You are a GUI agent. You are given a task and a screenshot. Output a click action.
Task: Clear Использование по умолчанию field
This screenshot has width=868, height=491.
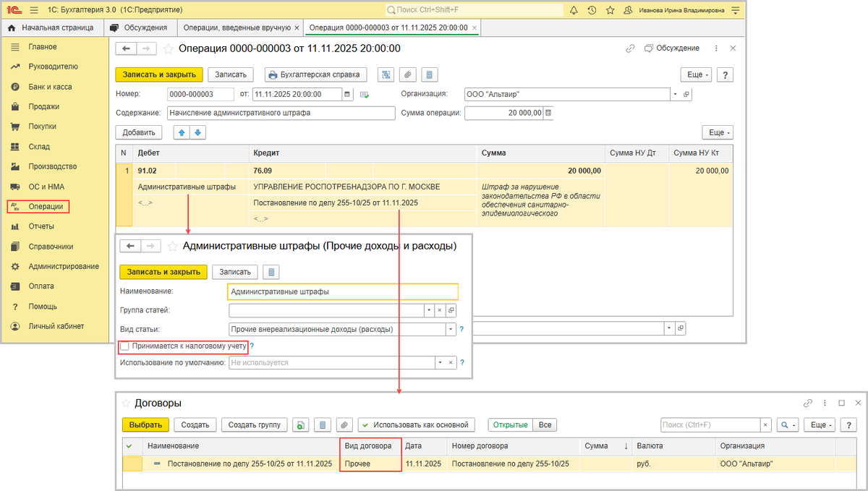point(451,363)
